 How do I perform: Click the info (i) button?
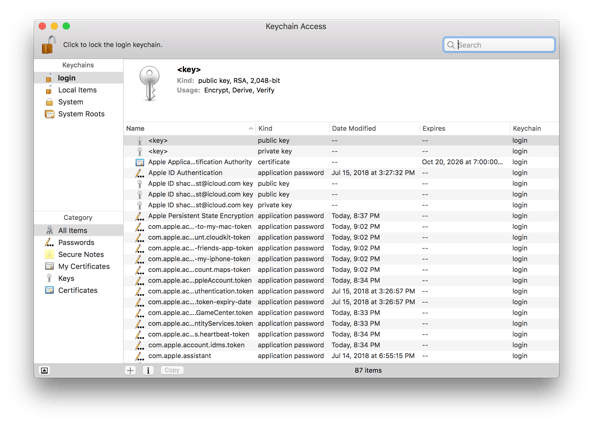(x=148, y=370)
